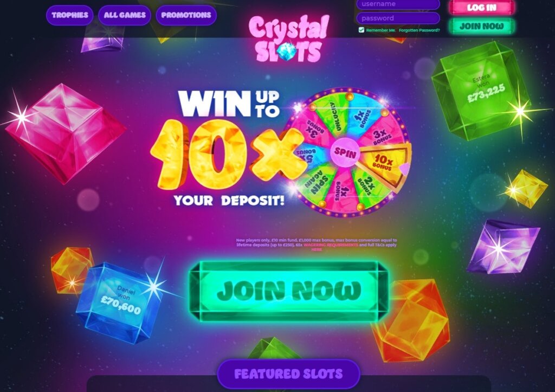Open the Trophies menu
The image size is (555, 392).
[70, 15]
